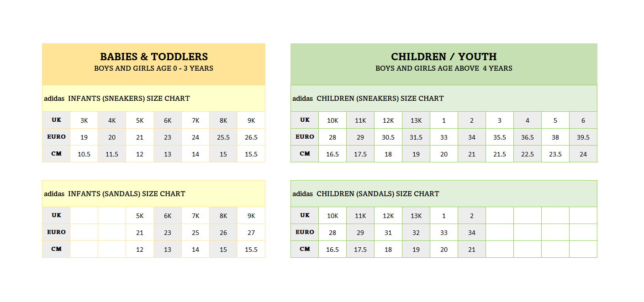This screenshot has height=302, width=644.
Task: Click UK size 6 in children sneakers
Action: coord(583,120)
